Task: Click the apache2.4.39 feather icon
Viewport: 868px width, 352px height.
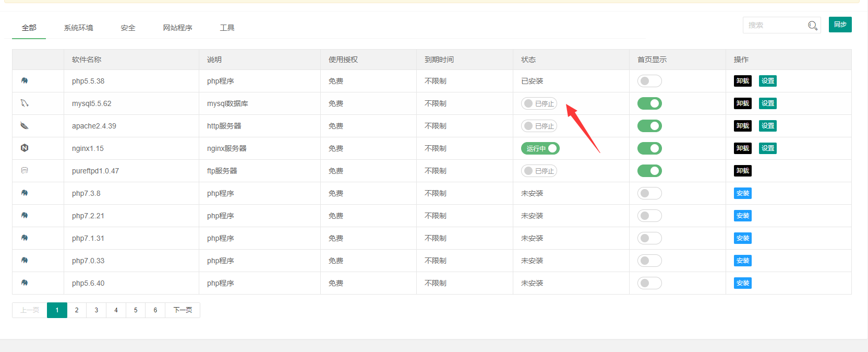Action: tap(25, 125)
